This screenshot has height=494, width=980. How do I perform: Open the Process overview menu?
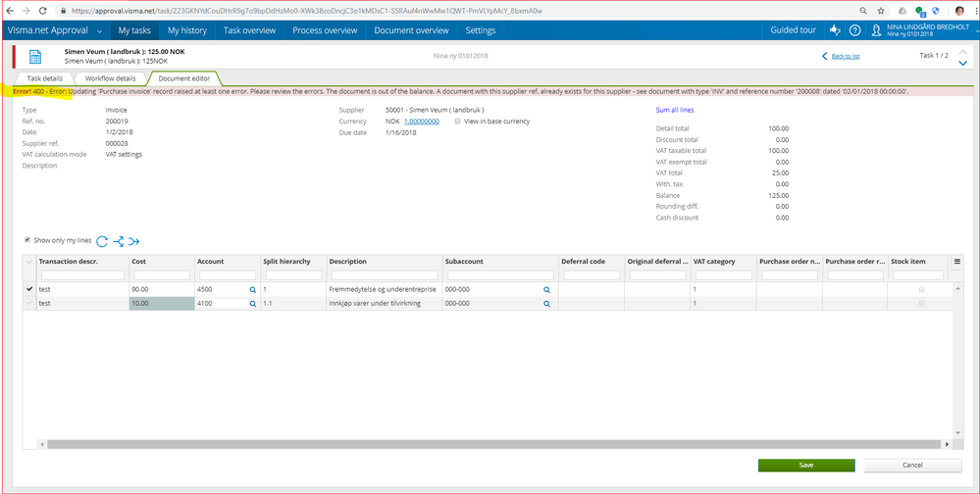pyautogui.click(x=325, y=30)
